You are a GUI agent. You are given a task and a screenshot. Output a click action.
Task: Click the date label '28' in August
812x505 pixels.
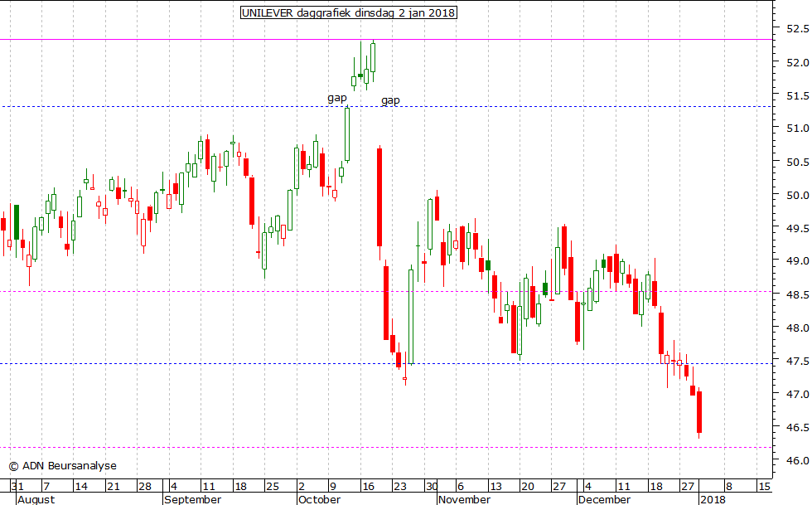tap(144, 486)
